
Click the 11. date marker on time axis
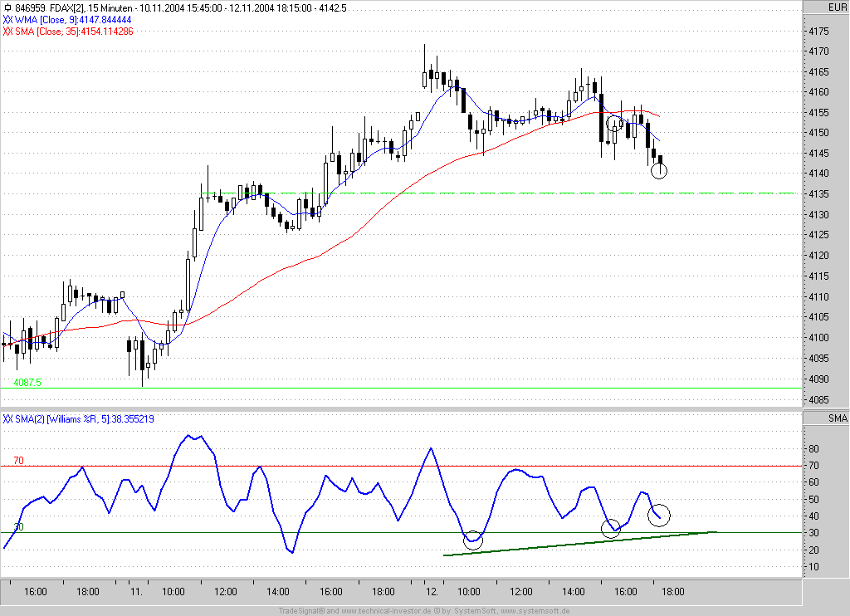pyautogui.click(x=137, y=592)
